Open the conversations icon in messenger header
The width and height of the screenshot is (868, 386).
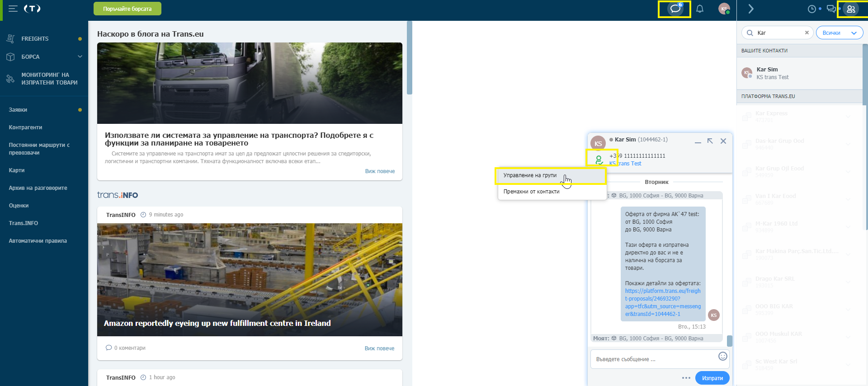click(831, 9)
